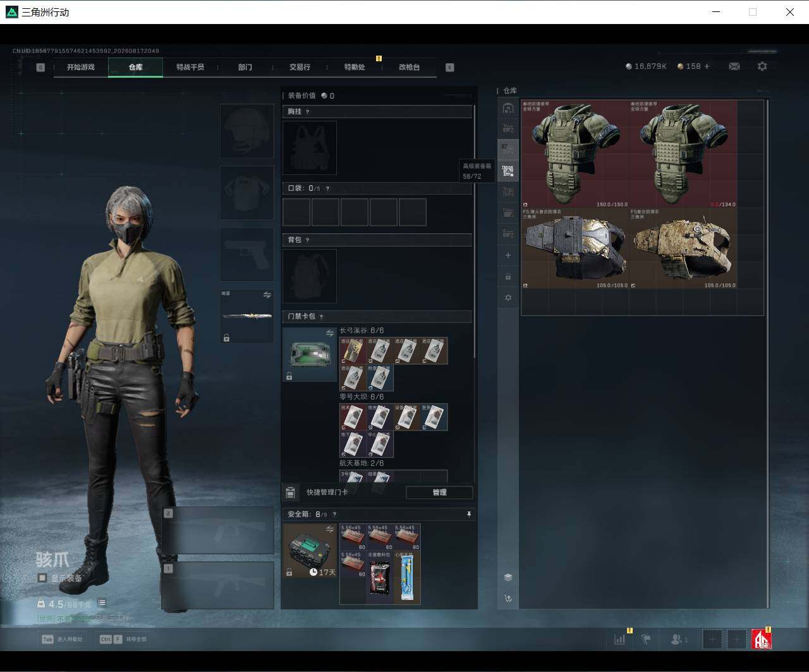The height and width of the screenshot is (672, 809).
Task: Select primary weapon slot numbered 2
Action: pos(218,531)
